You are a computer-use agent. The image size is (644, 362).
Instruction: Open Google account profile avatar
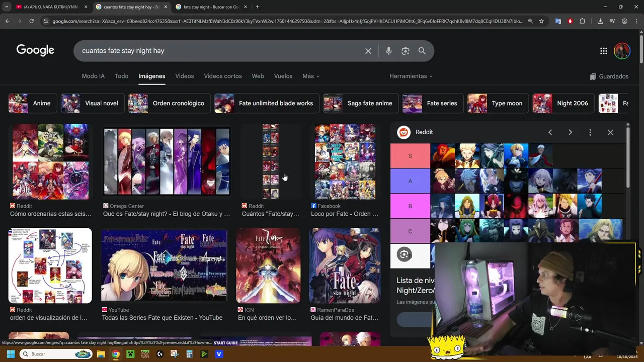pos(622,51)
